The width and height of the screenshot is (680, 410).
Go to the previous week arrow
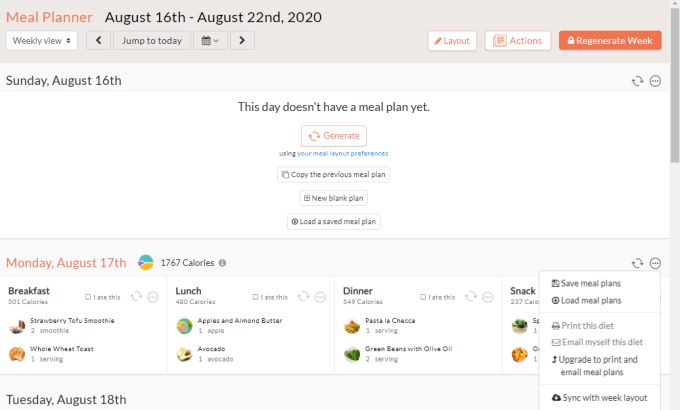tap(98, 40)
